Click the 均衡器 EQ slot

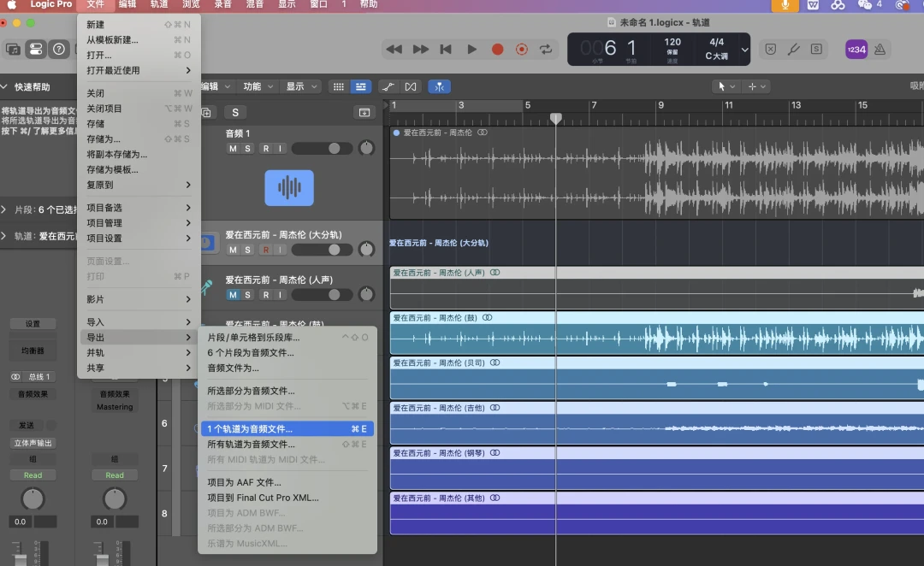click(33, 351)
